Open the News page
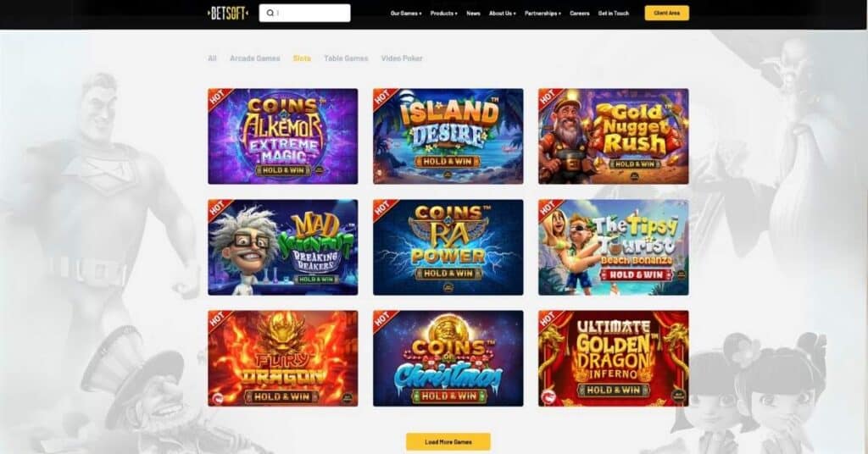 [x=473, y=14]
